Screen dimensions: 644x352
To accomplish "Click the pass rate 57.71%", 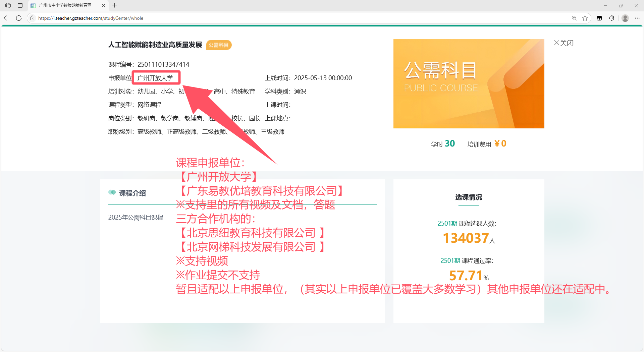I will pyautogui.click(x=469, y=276).
